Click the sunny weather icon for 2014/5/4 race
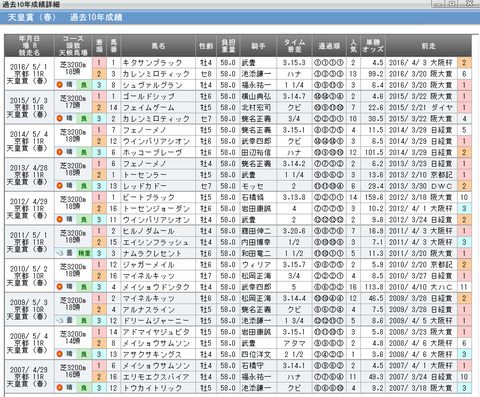Image resolution: width=480 pixels, height=397 pixels. 60,152
